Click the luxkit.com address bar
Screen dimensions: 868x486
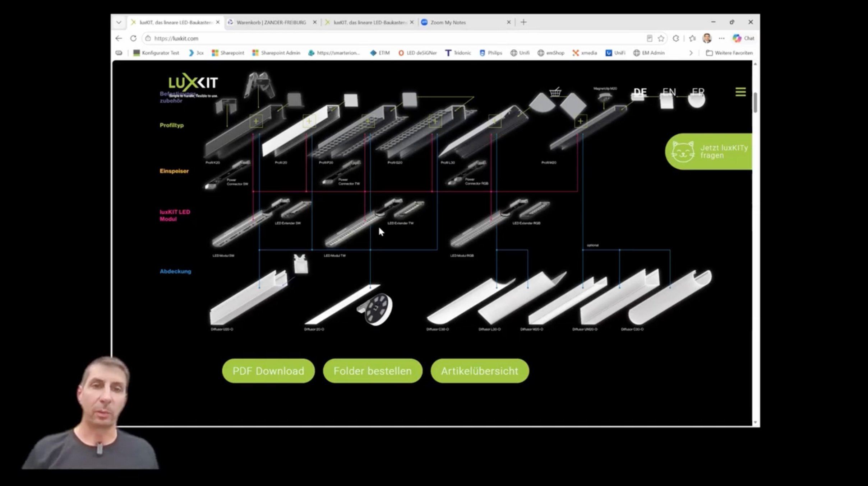395,38
